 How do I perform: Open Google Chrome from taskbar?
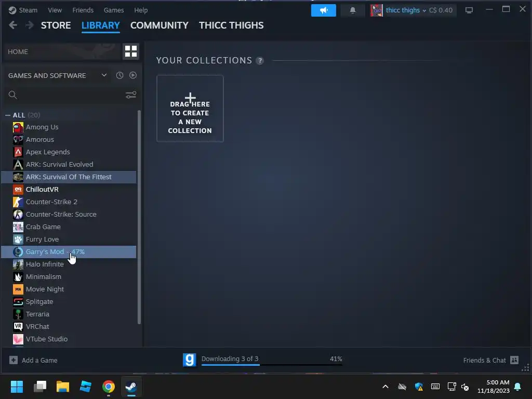[x=109, y=387]
